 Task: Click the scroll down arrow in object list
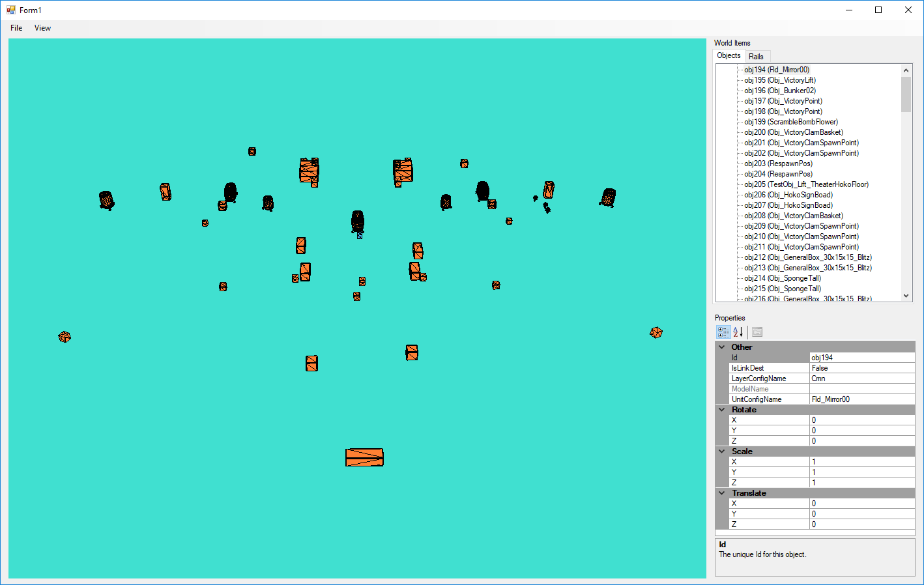(x=906, y=296)
